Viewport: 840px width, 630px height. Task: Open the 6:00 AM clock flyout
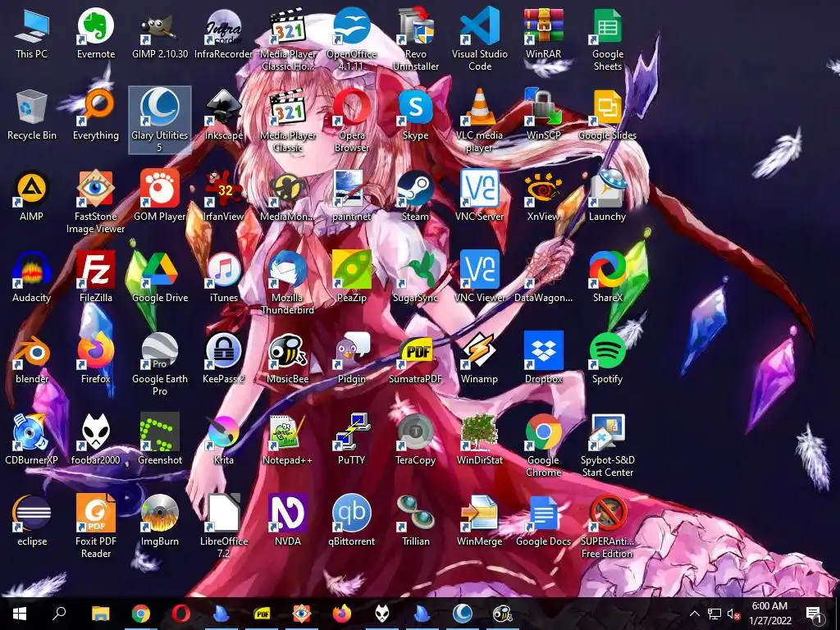tap(769, 614)
